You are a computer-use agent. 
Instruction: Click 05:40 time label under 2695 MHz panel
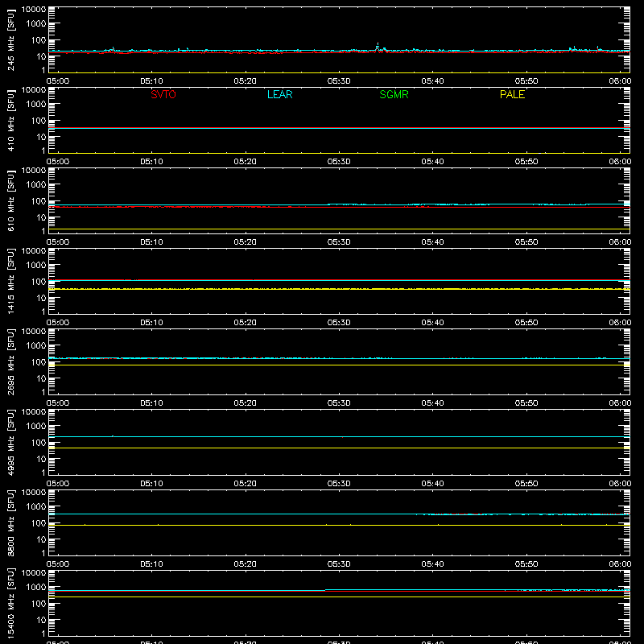432,403
